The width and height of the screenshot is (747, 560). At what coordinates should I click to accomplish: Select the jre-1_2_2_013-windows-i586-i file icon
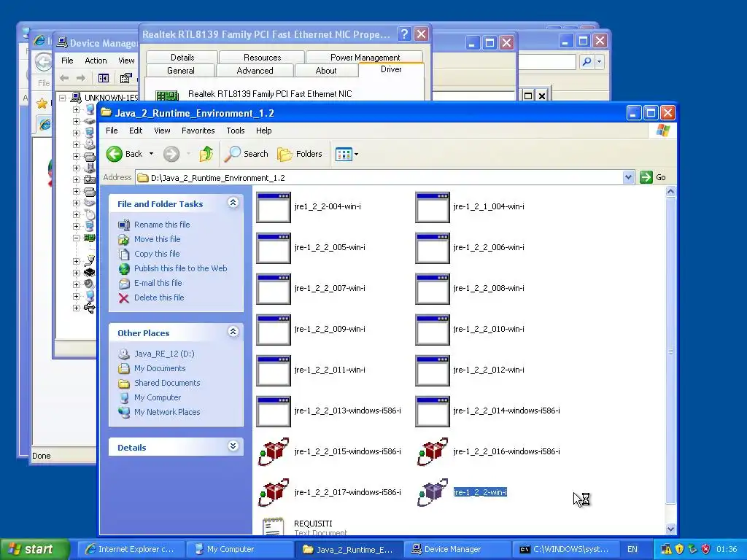274,411
